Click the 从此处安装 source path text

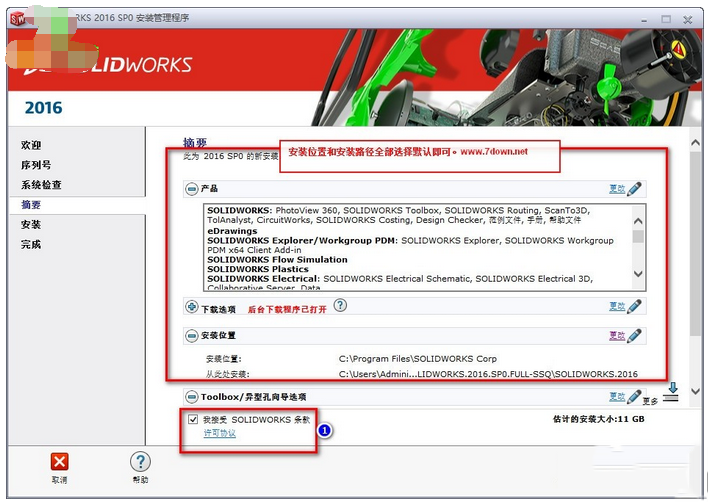click(x=488, y=374)
